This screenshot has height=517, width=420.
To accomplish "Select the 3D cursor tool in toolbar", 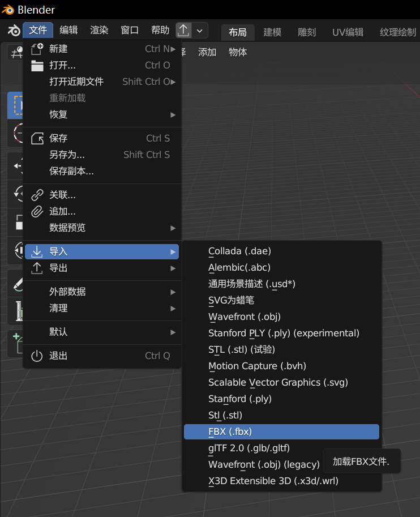I will point(16,133).
